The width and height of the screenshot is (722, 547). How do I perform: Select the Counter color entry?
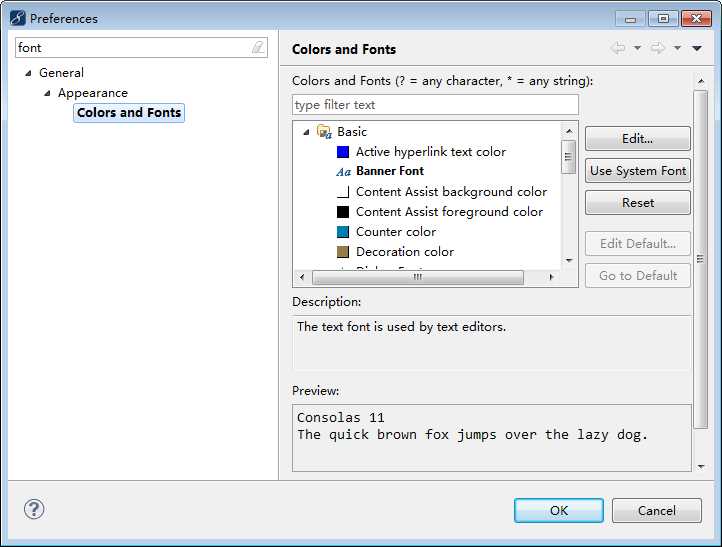tap(396, 232)
